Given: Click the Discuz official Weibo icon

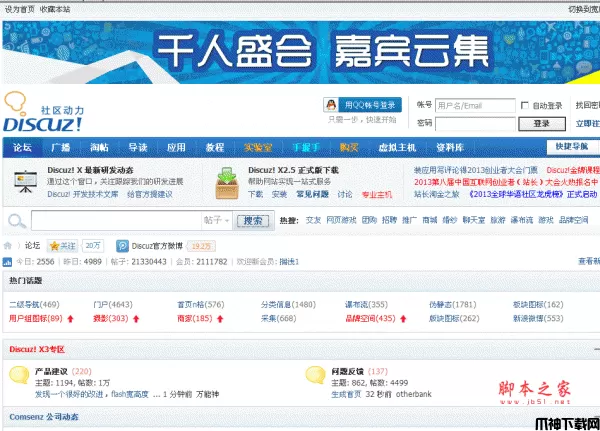Looking at the screenshot, I should (123, 245).
